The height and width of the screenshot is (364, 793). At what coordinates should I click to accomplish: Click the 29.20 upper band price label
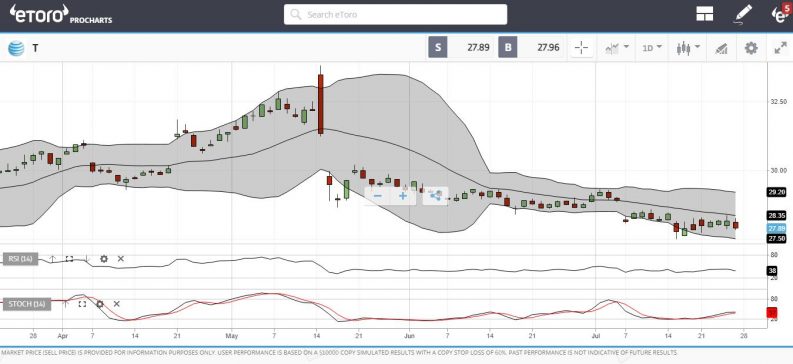point(776,192)
